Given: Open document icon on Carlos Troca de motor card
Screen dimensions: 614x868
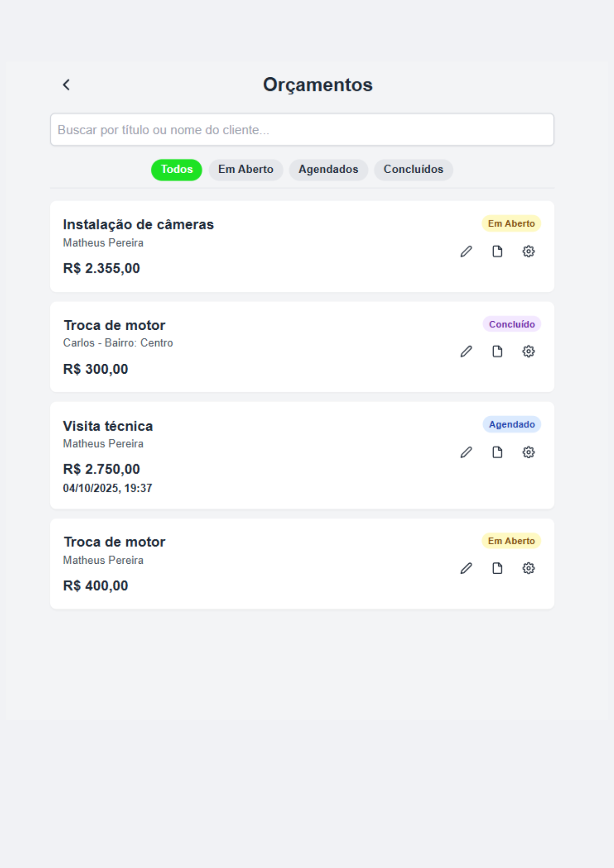Looking at the screenshot, I should (497, 352).
